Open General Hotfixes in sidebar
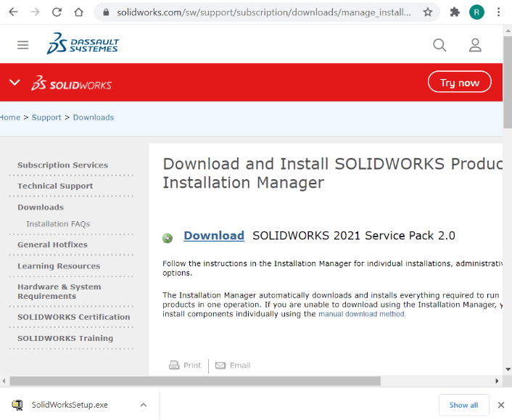512x420 pixels. click(x=52, y=244)
